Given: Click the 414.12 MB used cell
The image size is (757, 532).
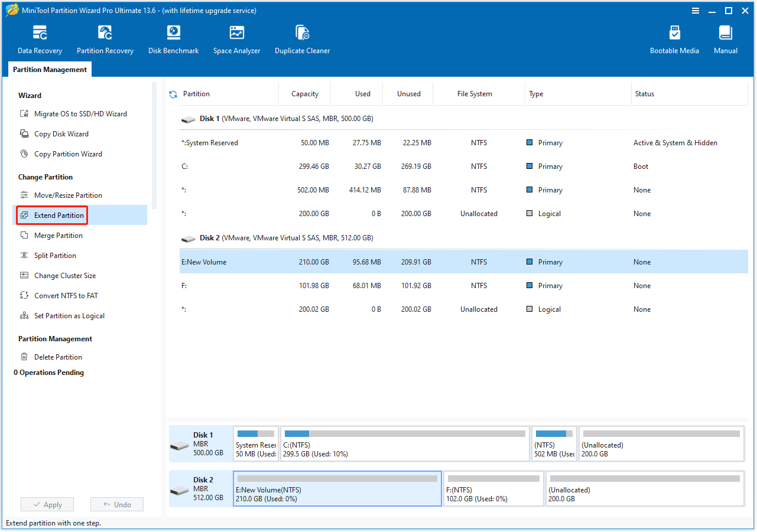Looking at the screenshot, I should (363, 190).
